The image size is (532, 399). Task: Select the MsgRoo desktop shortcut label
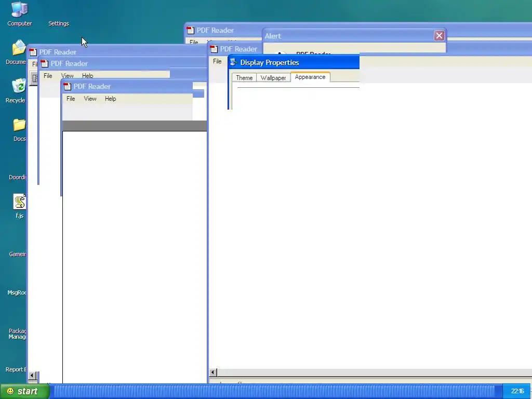pyautogui.click(x=17, y=292)
